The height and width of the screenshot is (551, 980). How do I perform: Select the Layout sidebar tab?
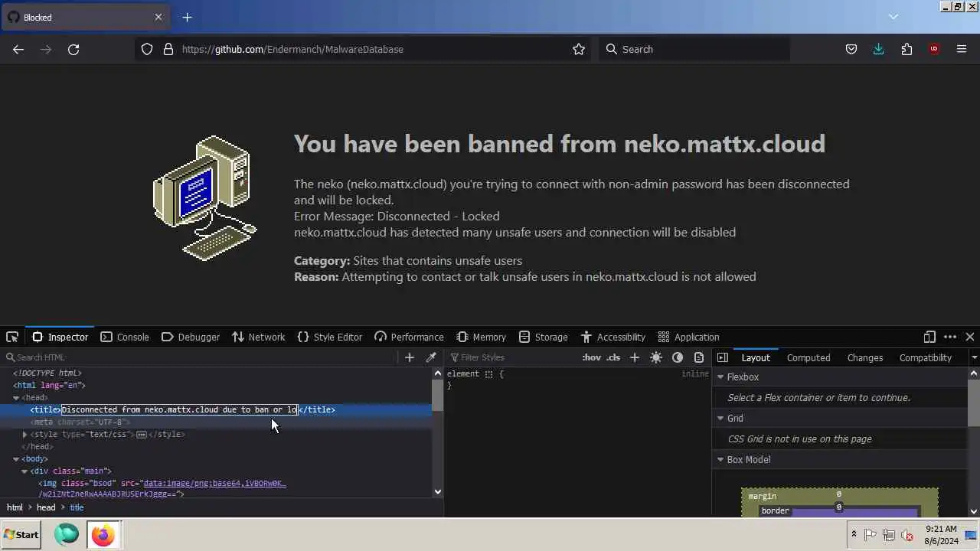click(x=756, y=357)
